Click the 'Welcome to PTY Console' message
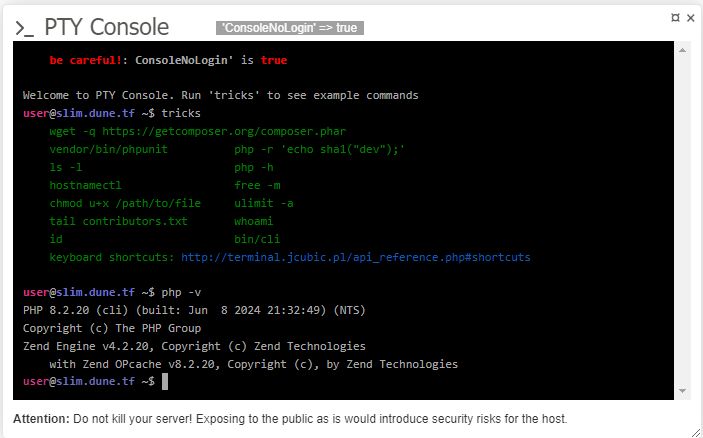Image resolution: width=703 pixels, height=438 pixels. (x=221, y=95)
